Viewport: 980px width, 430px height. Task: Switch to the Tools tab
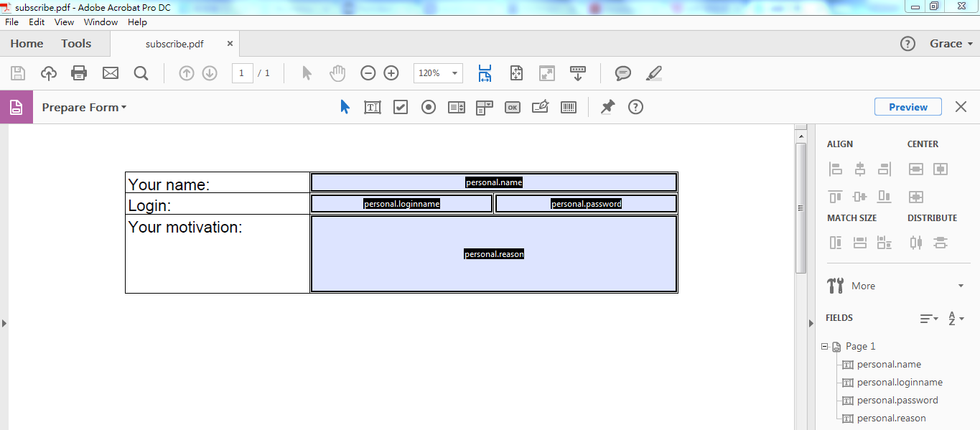coord(76,44)
